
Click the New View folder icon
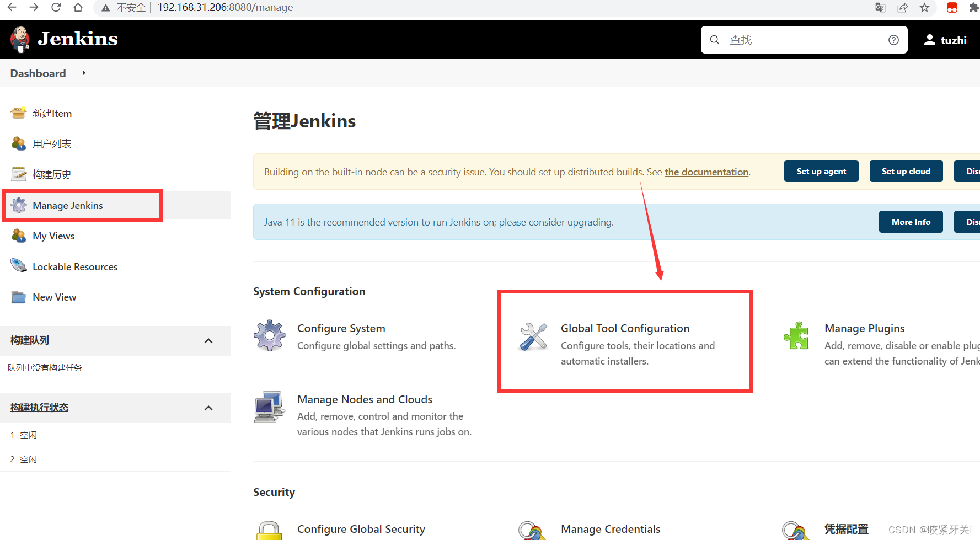(x=19, y=297)
